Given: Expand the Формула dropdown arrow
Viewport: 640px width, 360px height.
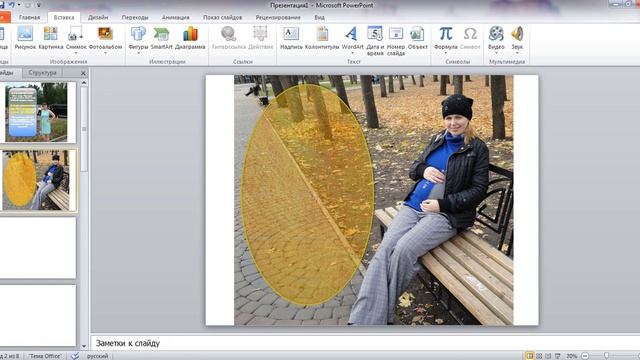Looking at the screenshot, I should pyautogui.click(x=445, y=53).
